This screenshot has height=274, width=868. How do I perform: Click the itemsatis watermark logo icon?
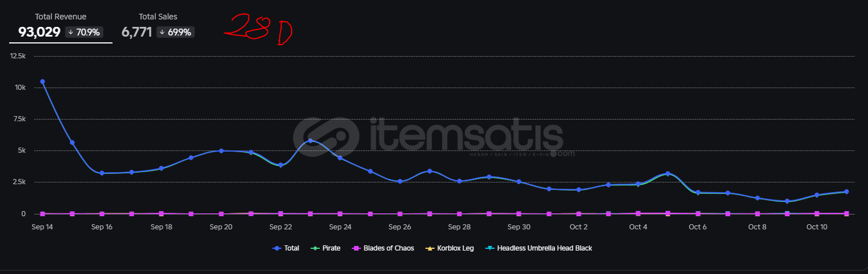[x=326, y=138]
